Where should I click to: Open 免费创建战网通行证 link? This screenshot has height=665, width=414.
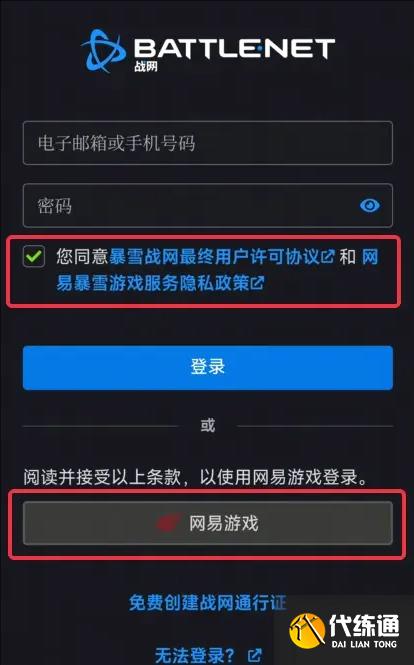click(208, 603)
